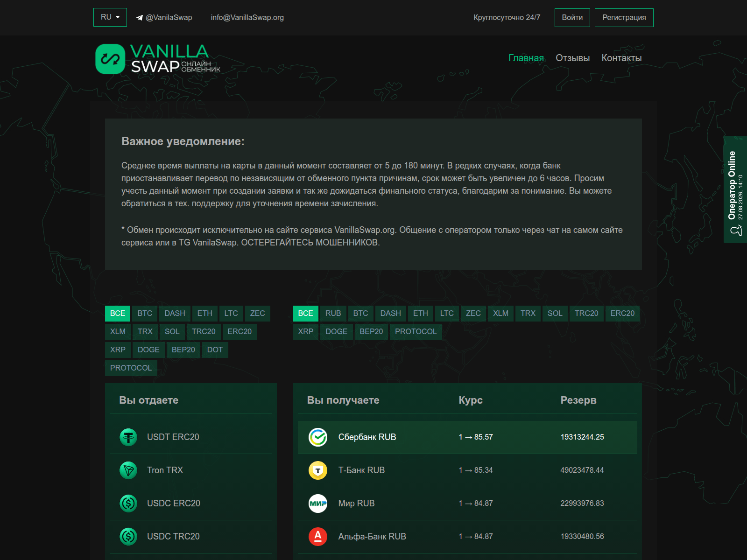
Task: Select ERC20 filter in receive section
Action: 622,314
